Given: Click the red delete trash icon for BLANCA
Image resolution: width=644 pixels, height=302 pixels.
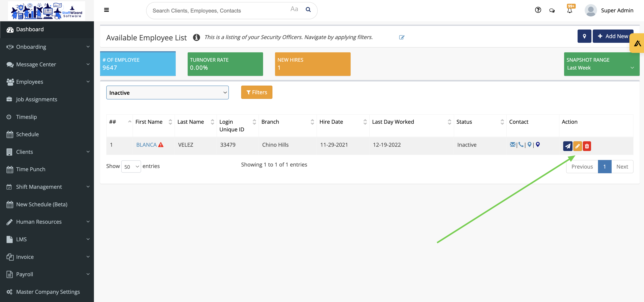Looking at the screenshot, I should coord(587,146).
